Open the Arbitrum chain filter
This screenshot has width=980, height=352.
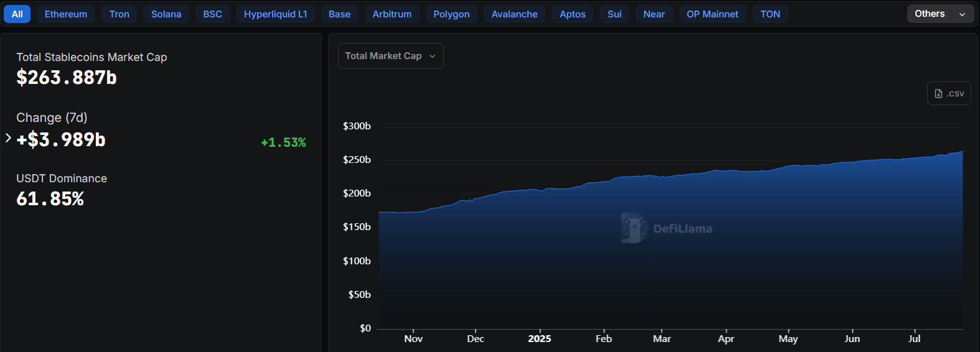(x=392, y=14)
